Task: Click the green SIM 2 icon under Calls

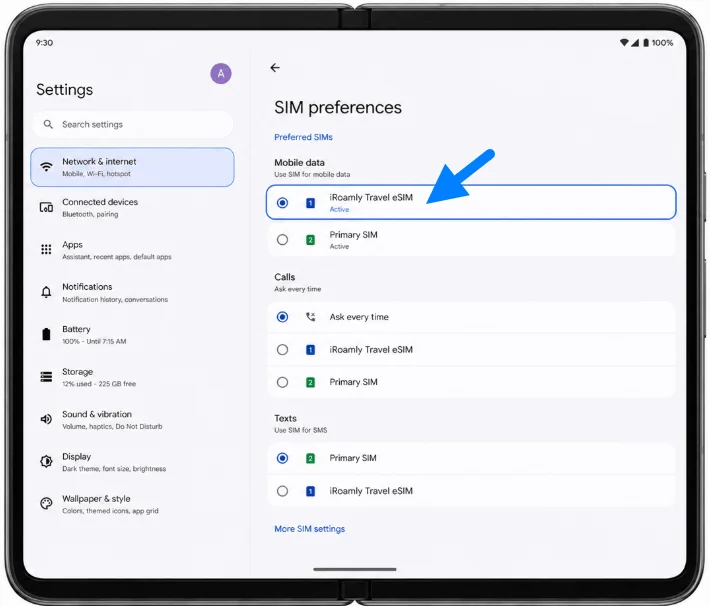Action: click(310, 382)
